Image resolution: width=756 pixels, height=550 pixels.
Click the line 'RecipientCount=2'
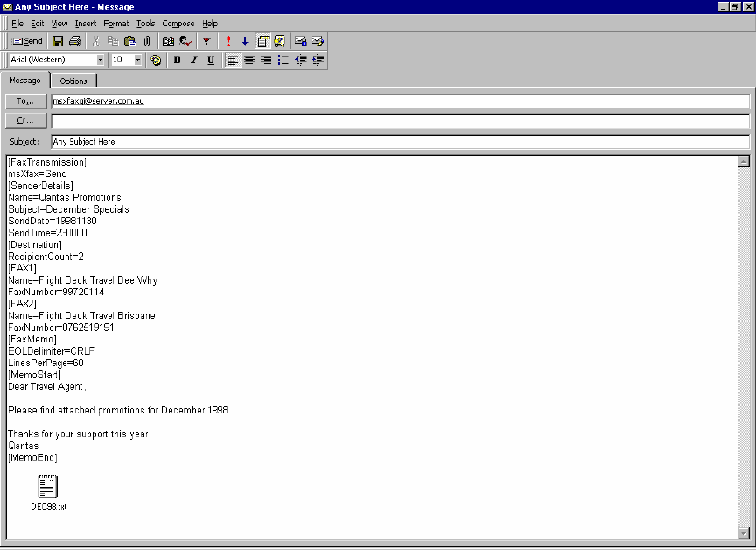[45, 257]
